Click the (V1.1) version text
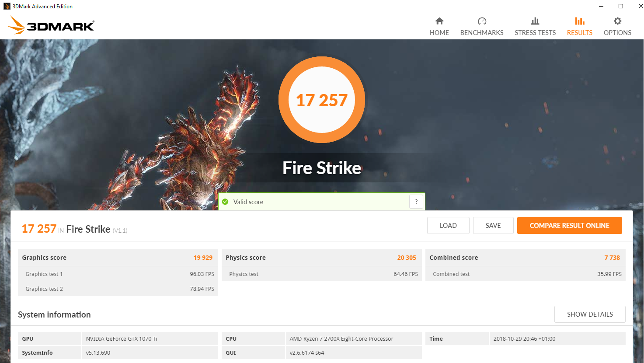 [120, 230]
